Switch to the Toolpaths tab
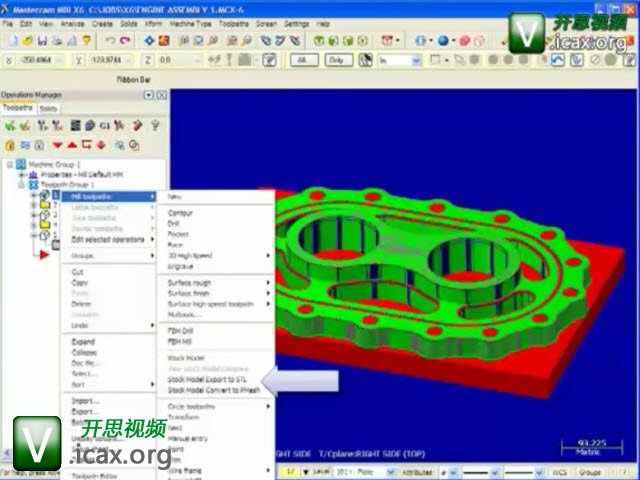 [x=18, y=108]
